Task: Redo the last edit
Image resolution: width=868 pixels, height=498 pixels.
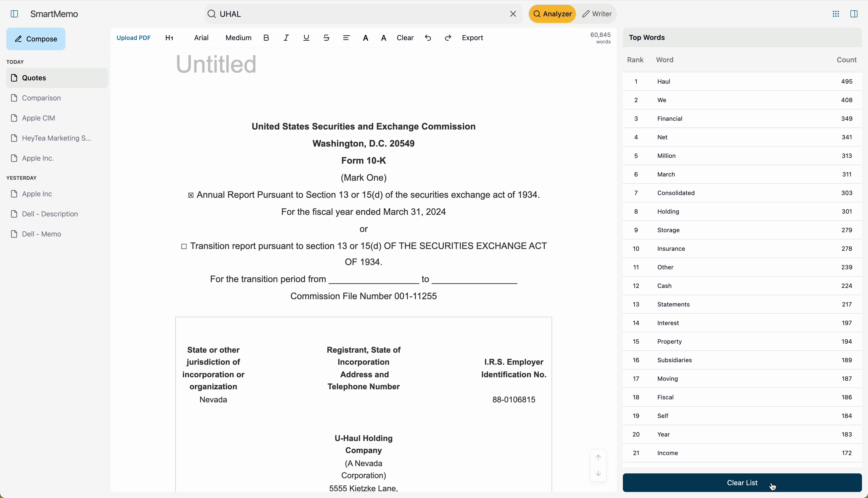Action: [x=448, y=38]
